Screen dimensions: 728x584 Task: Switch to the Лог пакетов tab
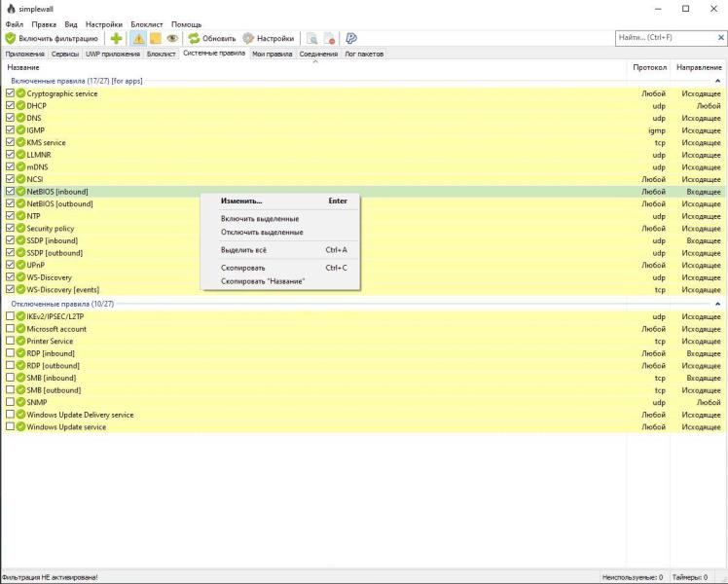[364, 54]
